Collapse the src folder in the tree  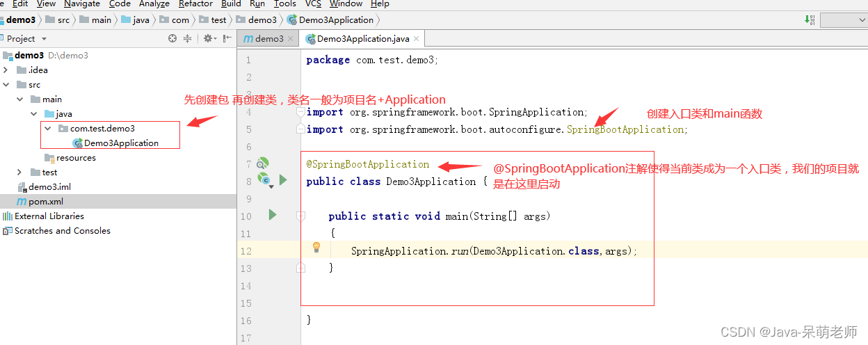pyautogui.click(x=6, y=84)
